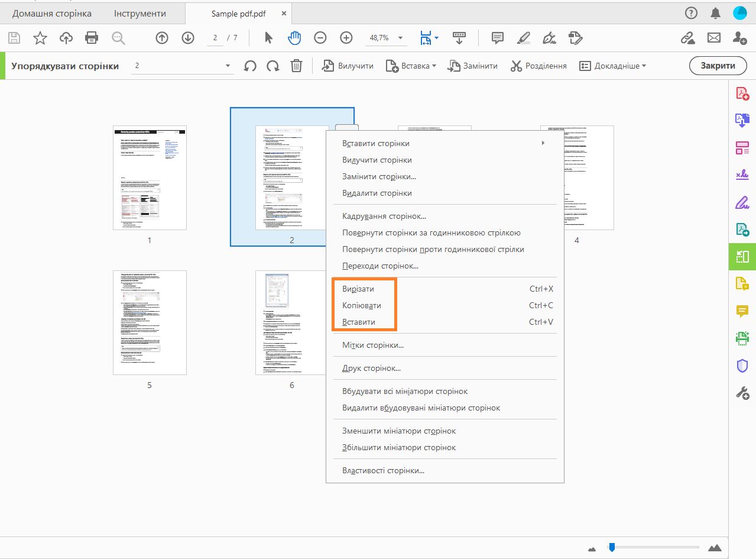Screen dimensions: 756x559
Task: Click the thumbnail size slider handle
Action: click(612, 547)
